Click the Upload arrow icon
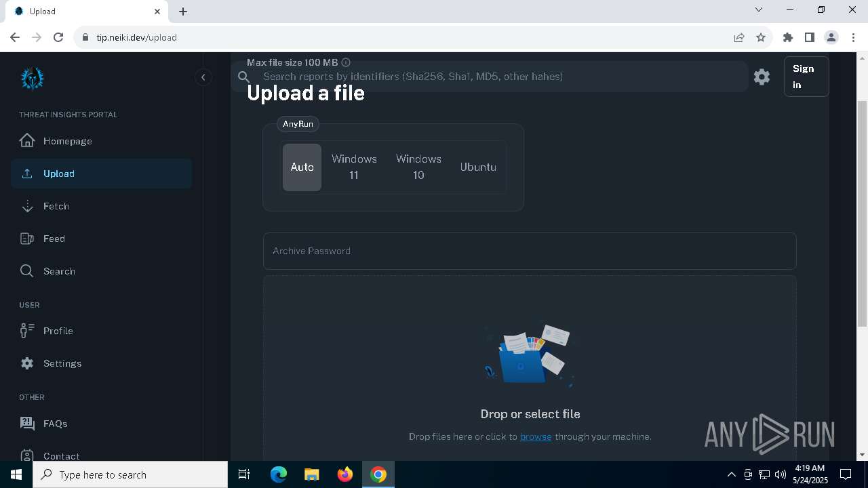The height and width of the screenshot is (488, 868). pos(27,174)
